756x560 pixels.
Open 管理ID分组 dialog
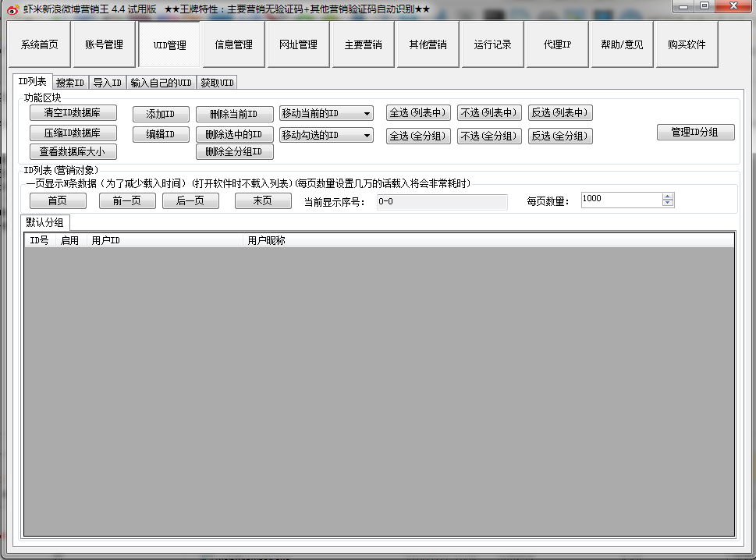[695, 133]
